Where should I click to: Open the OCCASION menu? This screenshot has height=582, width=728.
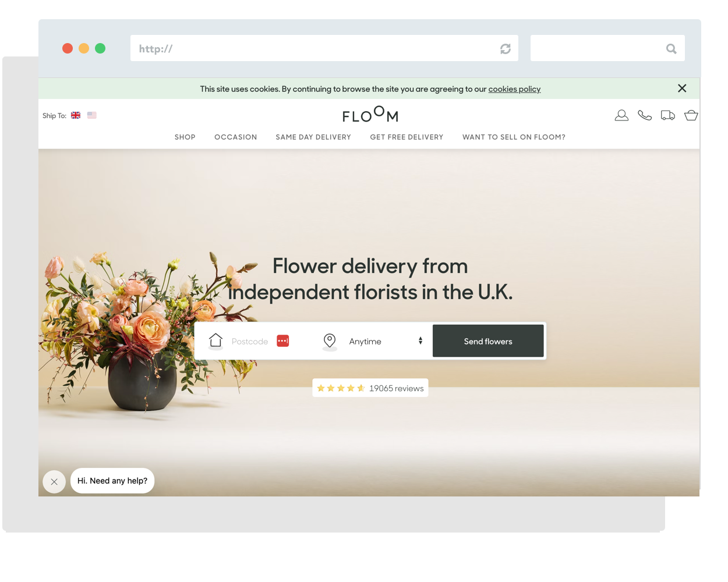[x=236, y=137]
